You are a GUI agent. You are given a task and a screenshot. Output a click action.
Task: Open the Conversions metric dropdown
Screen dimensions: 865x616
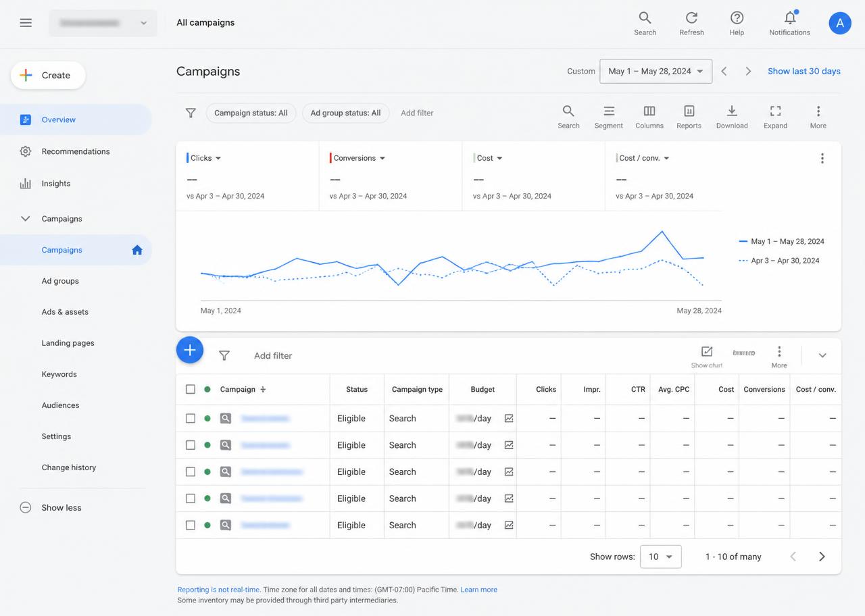pos(357,158)
